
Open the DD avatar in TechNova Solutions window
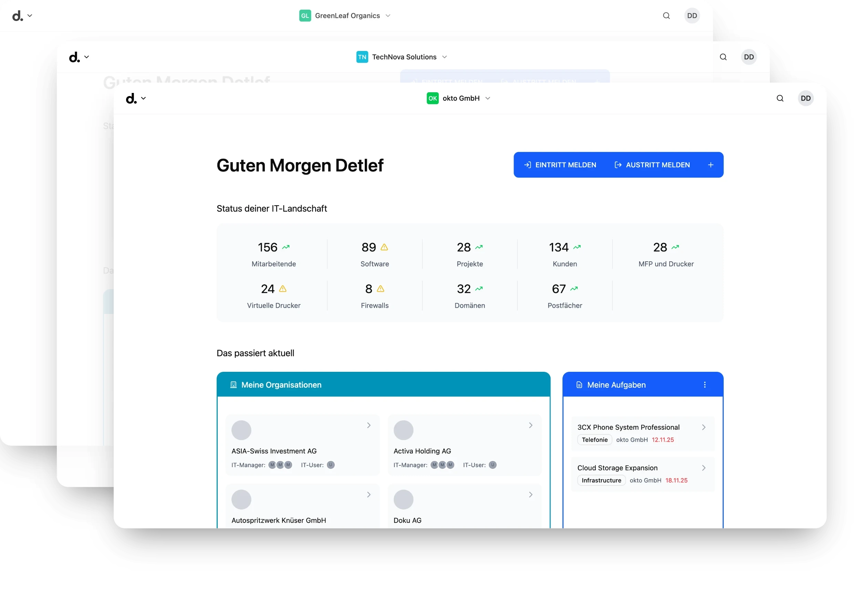pyautogui.click(x=748, y=57)
